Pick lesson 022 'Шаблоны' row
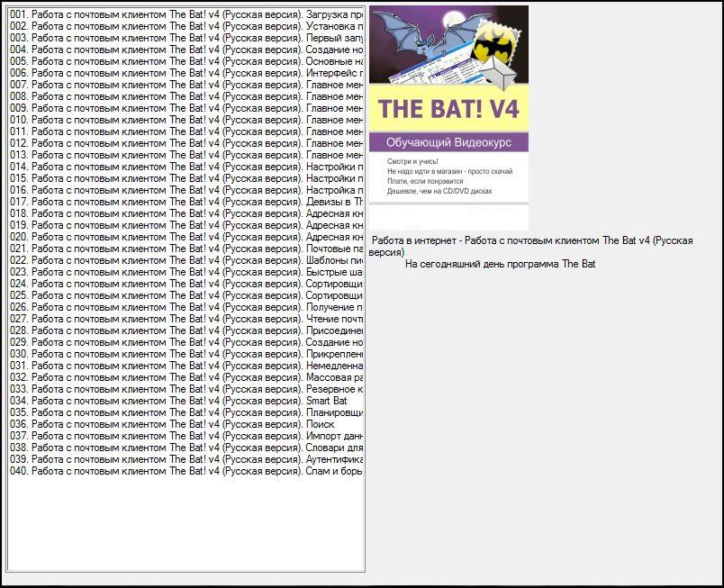Screen dimensions: 724x588 (x=186, y=260)
